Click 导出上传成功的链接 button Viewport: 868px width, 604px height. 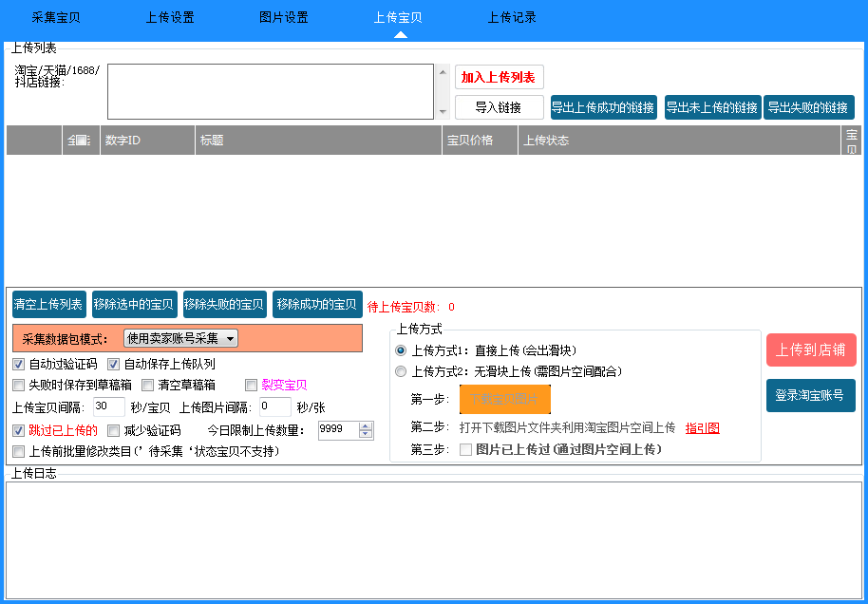pyautogui.click(x=603, y=107)
